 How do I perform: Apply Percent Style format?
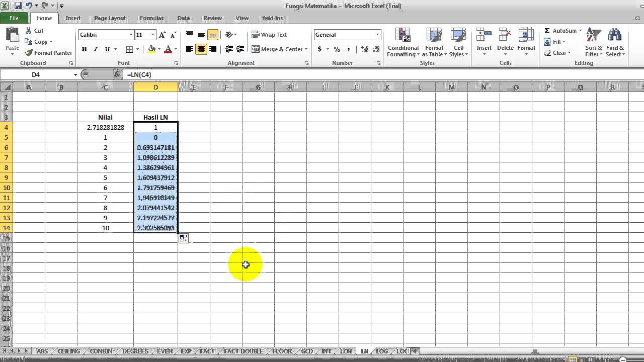[337, 49]
